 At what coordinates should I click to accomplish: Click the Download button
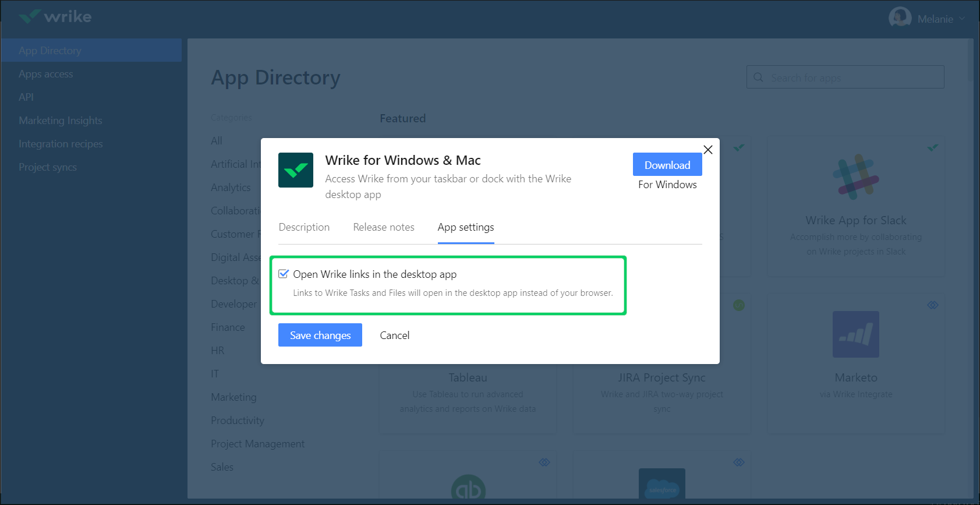pyautogui.click(x=667, y=165)
